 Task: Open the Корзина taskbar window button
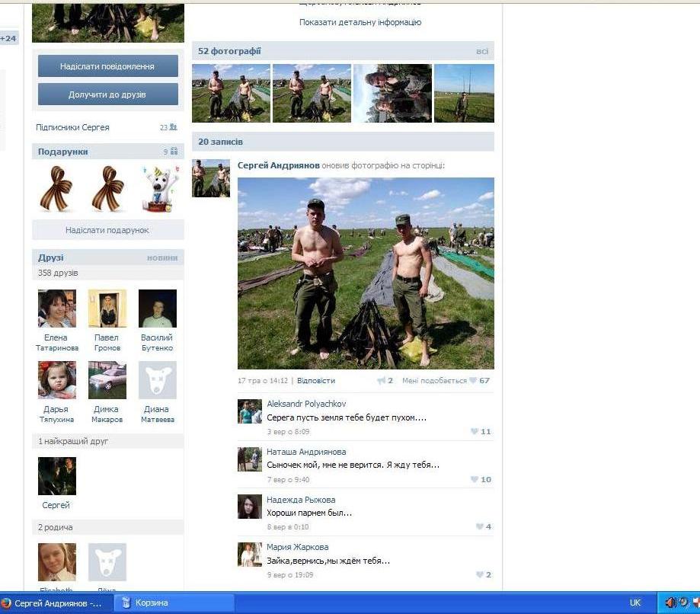click(x=174, y=603)
